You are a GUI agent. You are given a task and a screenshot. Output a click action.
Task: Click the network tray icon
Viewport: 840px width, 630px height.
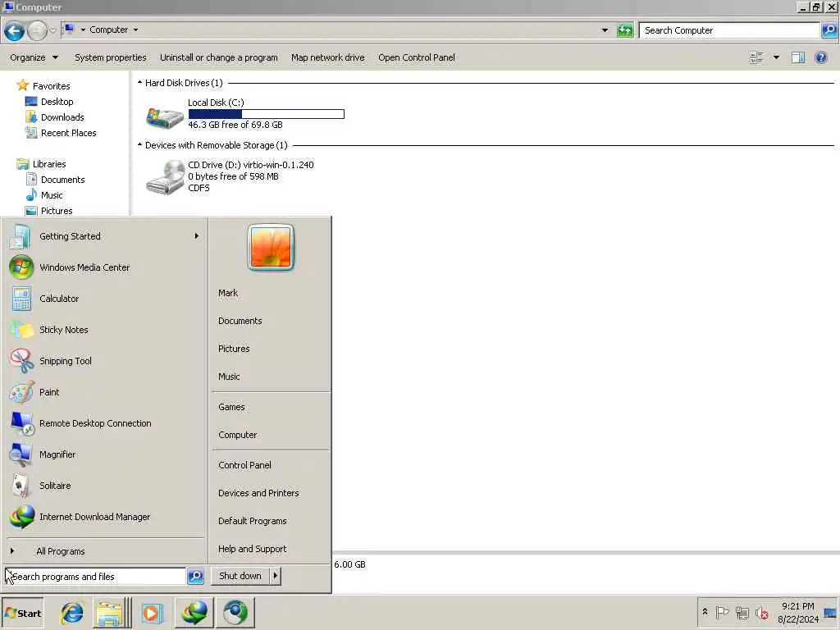pyautogui.click(x=742, y=612)
